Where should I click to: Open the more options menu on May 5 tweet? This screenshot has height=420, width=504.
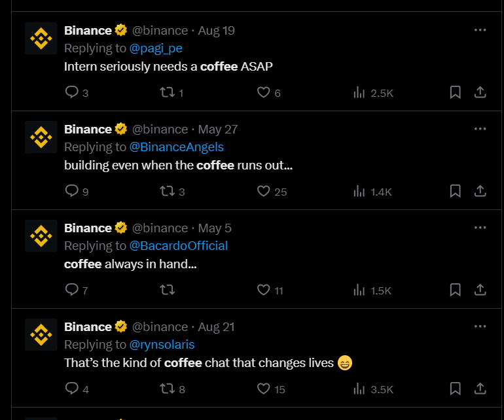pos(480,228)
